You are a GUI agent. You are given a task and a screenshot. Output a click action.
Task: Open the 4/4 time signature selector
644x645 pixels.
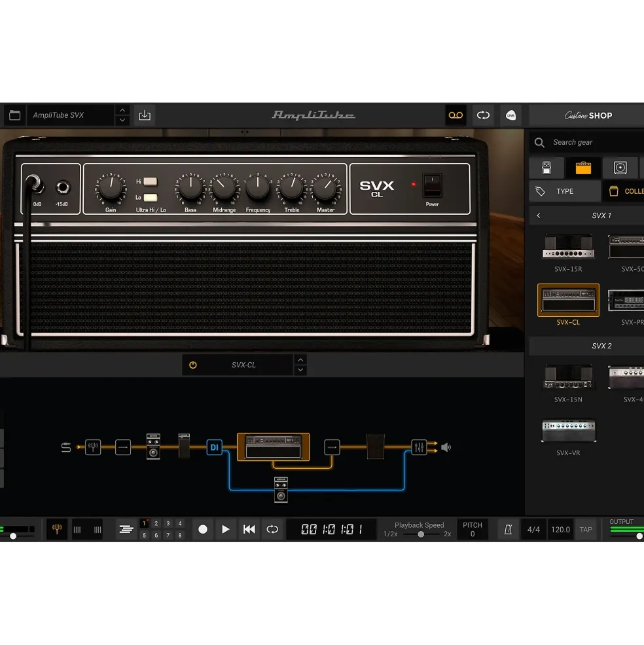[533, 529]
